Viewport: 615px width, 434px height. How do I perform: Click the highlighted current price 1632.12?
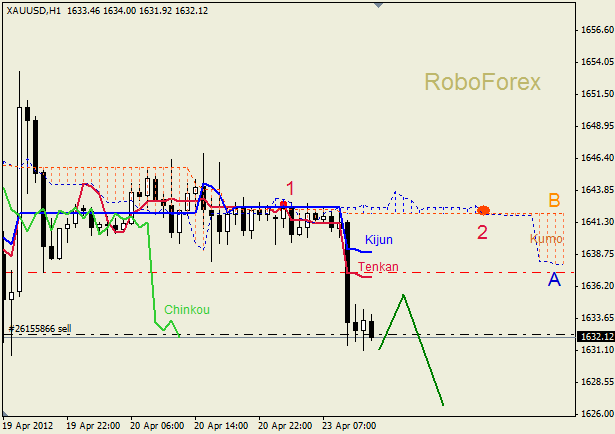click(x=596, y=337)
